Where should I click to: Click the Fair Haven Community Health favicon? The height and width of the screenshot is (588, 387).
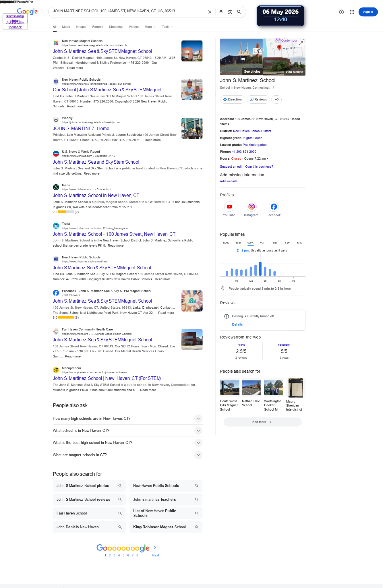point(56,332)
